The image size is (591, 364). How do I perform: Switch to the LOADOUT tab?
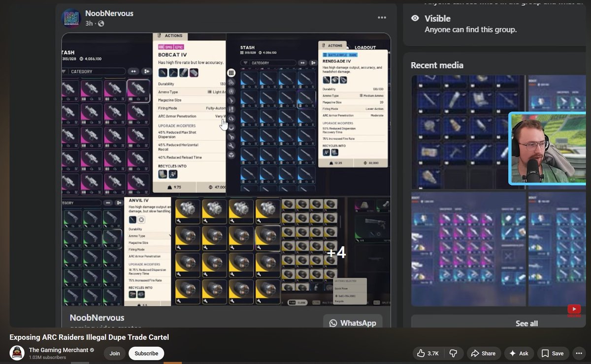tap(365, 48)
